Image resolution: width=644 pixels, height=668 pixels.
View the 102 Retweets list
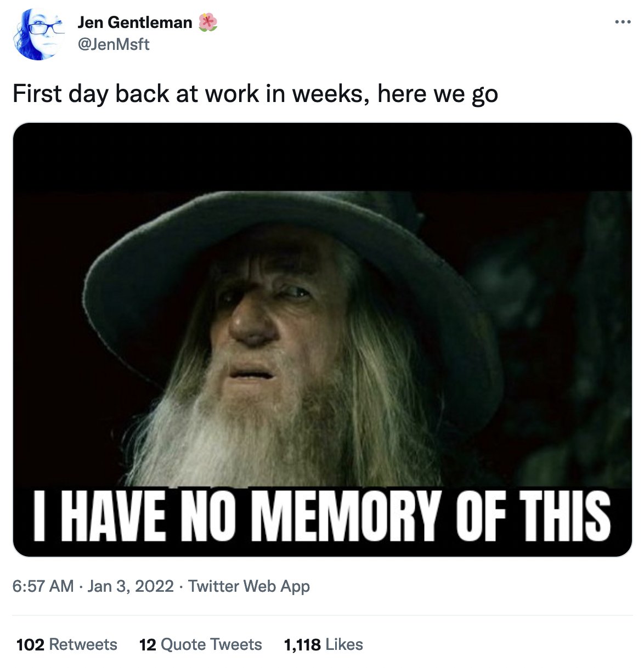coord(67,644)
